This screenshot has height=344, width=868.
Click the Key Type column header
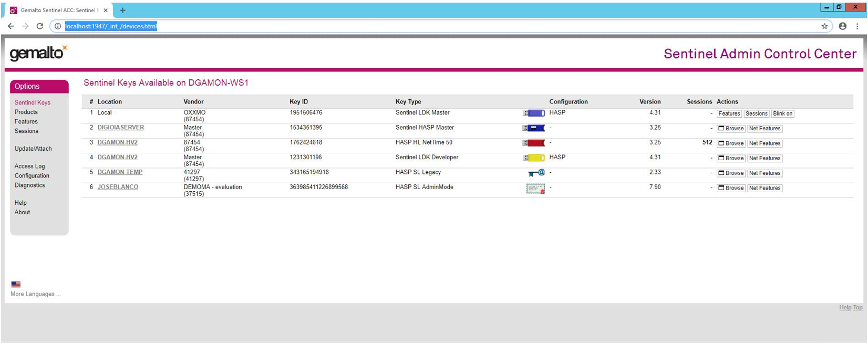(x=408, y=102)
